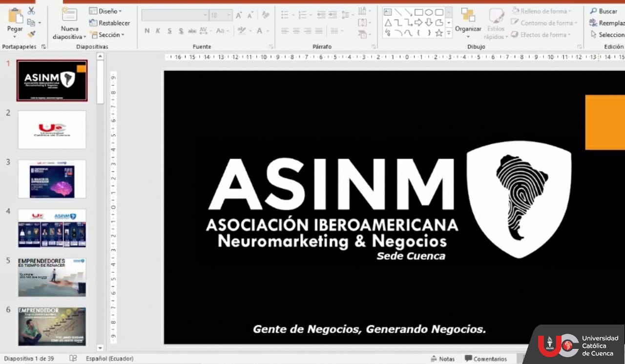Open the Sección dropdown
Image resolution: width=625 pixels, height=364 pixels.
click(107, 35)
